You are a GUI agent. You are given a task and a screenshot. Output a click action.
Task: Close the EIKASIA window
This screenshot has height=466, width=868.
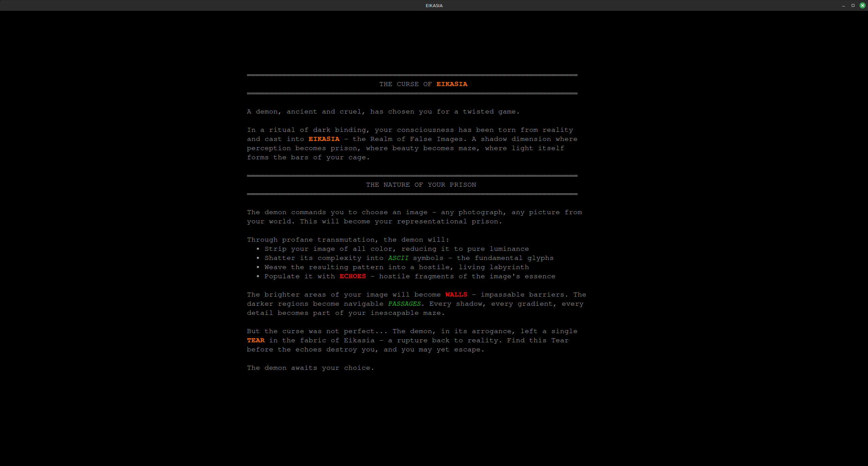pos(862,5)
